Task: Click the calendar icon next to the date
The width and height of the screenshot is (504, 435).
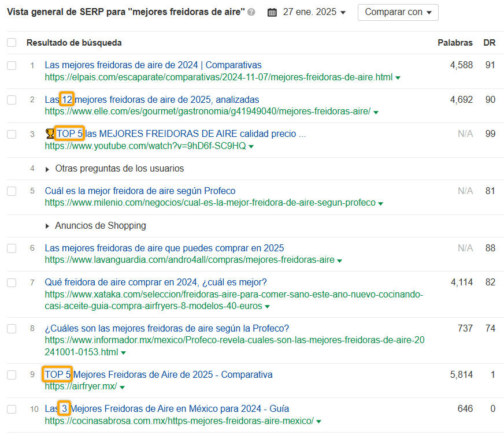Action: pos(272,12)
